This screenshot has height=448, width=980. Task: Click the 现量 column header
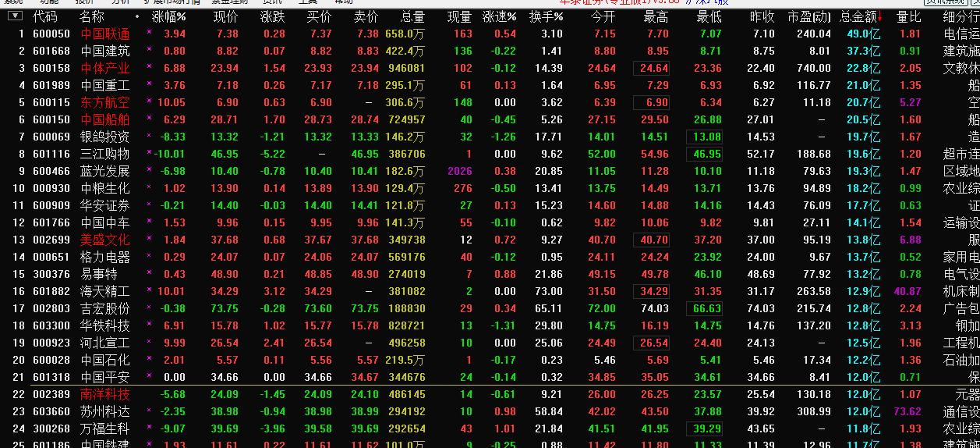pos(460,16)
